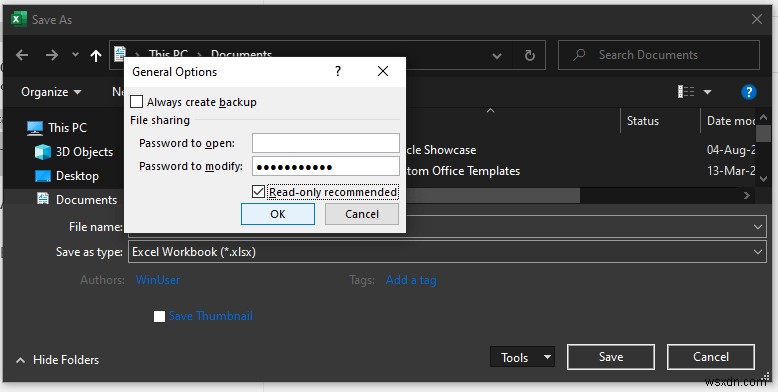Open the view options dropdown arrow
Image resolution: width=778 pixels, height=392 pixels.
708,92
